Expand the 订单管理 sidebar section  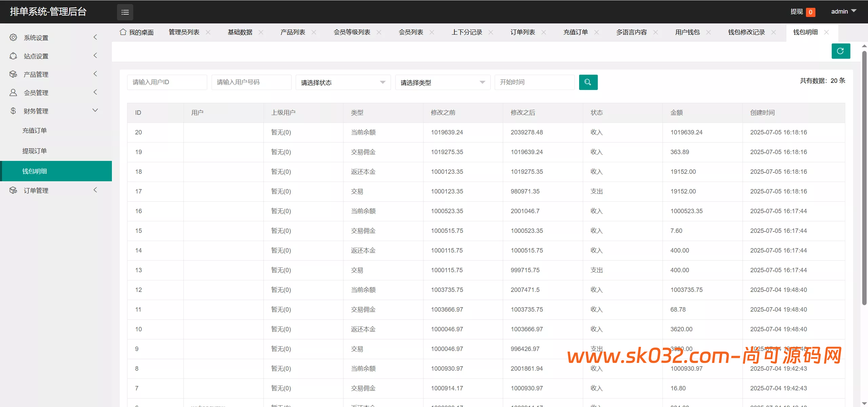coord(54,190)
